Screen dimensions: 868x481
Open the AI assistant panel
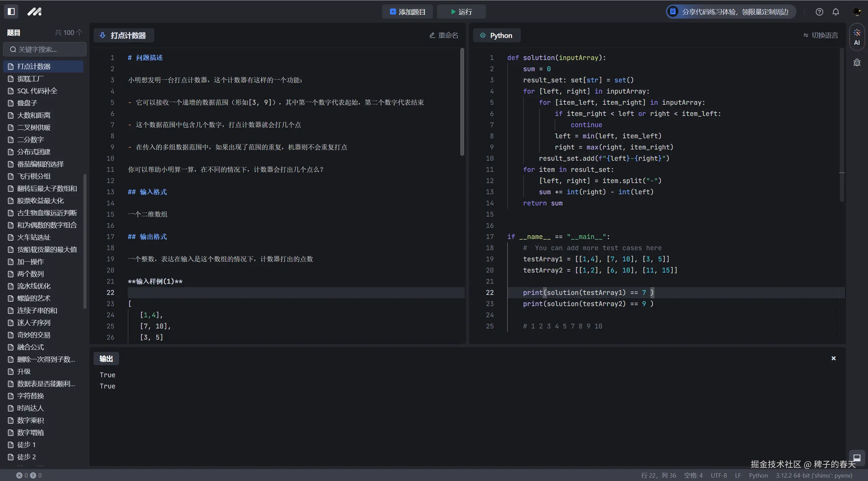pos(856,37)
